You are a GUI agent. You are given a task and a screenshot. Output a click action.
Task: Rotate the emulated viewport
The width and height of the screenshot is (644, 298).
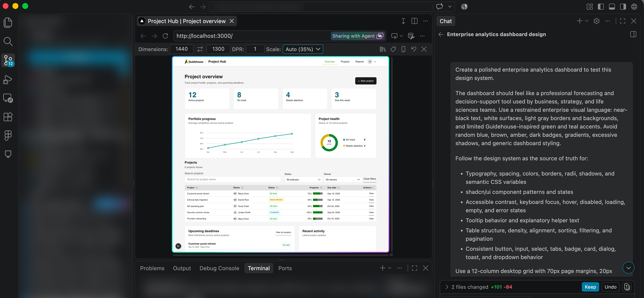414,49
